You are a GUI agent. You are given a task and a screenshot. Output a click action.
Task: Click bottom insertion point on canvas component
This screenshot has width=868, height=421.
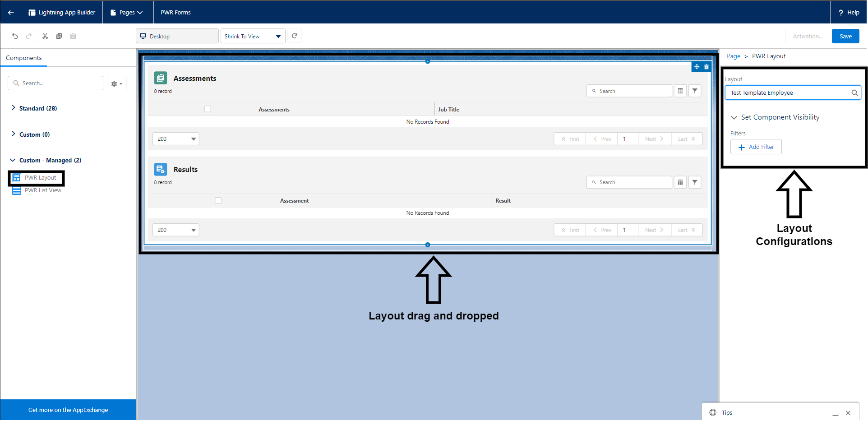tap(428, 245)
